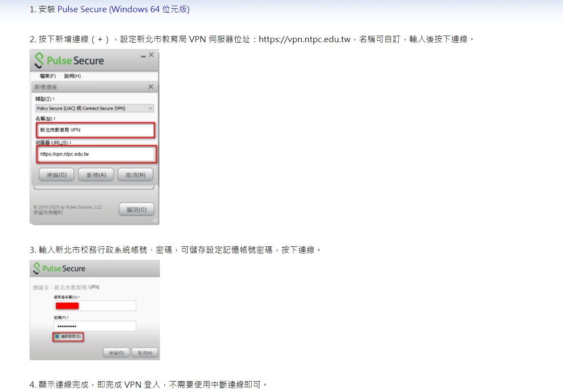This screenshot has width=563, height=392.
Task: Open the 說明(H) menu
Action: pos(73,76)
